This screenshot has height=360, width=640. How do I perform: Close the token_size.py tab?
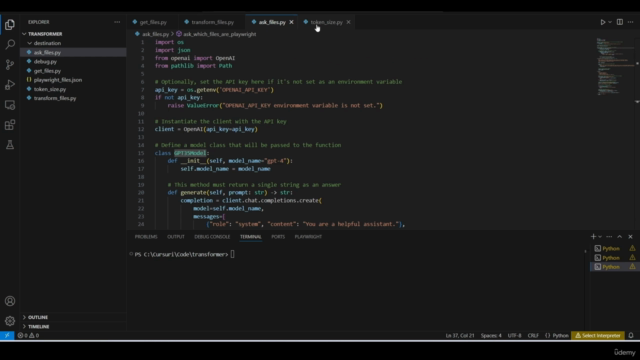coord(348,22)
